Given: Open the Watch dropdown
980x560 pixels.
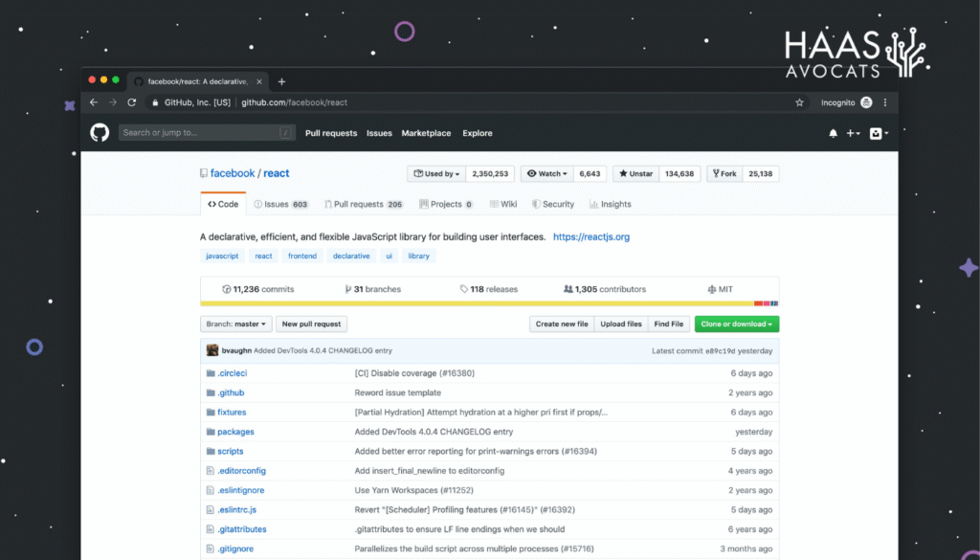Looking at the screenshot, I should tap(546, 174).
